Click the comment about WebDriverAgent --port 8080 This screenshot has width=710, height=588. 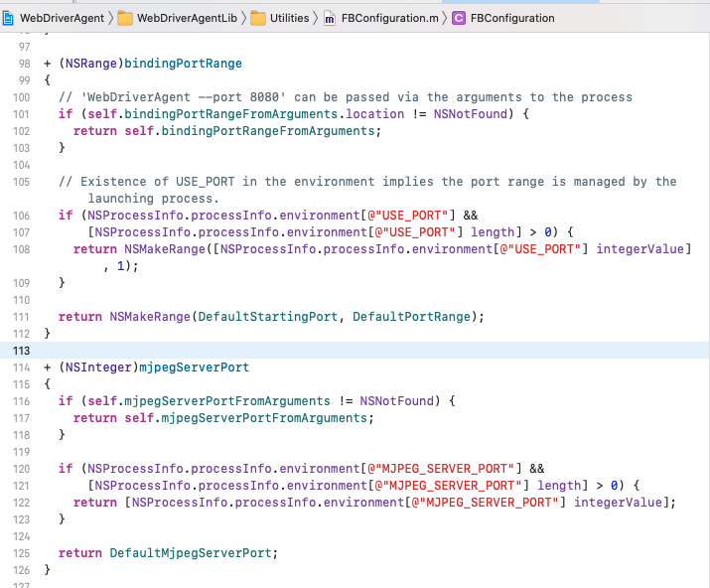(x=345, y=97)
